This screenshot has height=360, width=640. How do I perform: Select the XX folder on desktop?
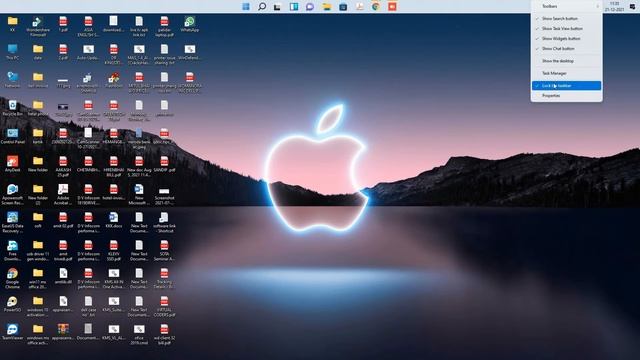click(x=12, y=24)
